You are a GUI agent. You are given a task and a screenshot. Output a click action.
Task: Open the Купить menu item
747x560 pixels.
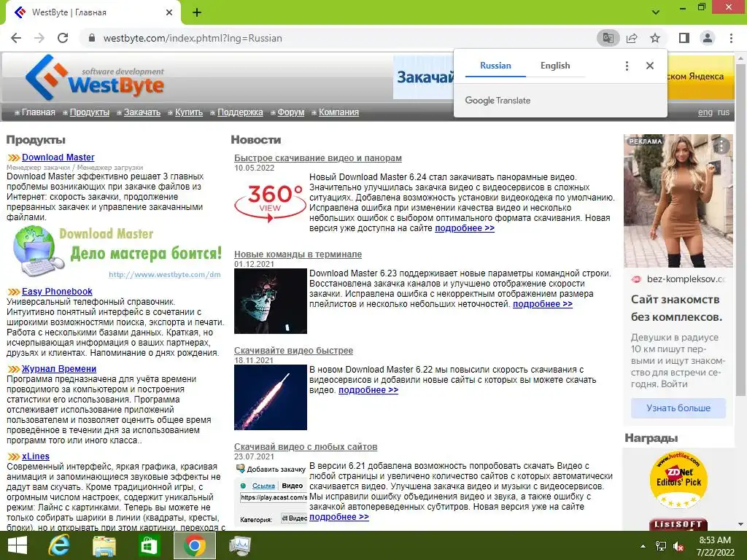[189, 112]
